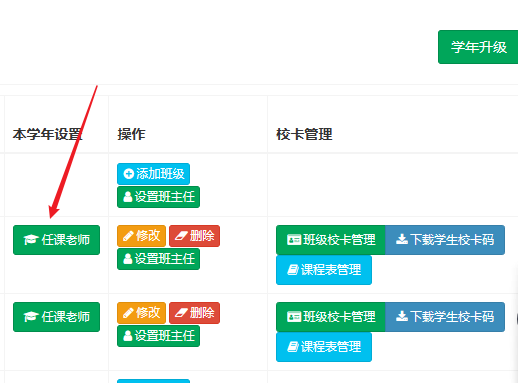Click the person icon in the lowest 设置班主任 button

[x=128, y=336]
